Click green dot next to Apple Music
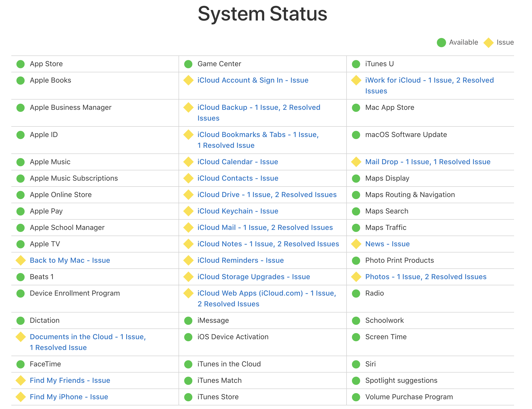532x409 pixels. click(21, 162)
